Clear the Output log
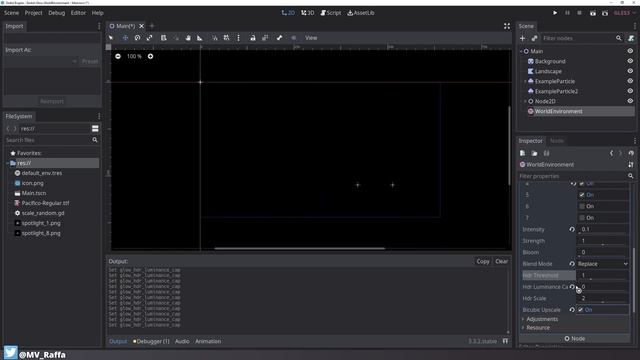The image size is (640, 360). pyautogui.click(x=502, y=261)
